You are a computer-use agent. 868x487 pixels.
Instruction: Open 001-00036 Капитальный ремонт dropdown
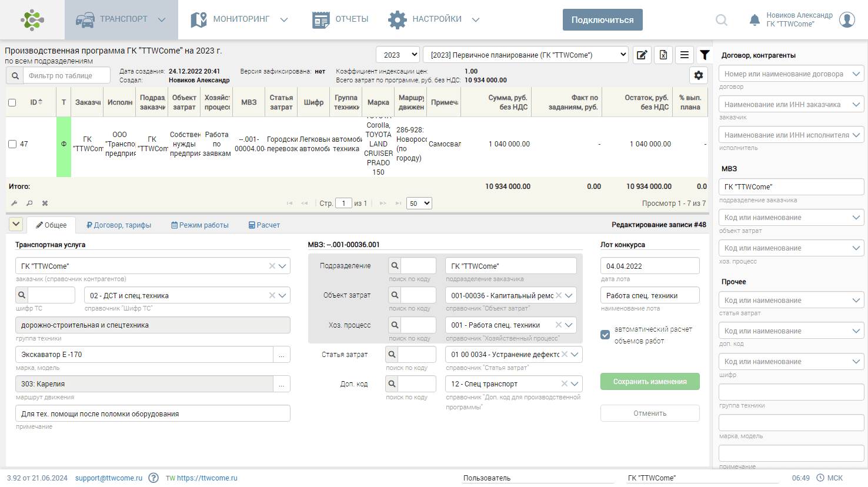coord(569,295)
